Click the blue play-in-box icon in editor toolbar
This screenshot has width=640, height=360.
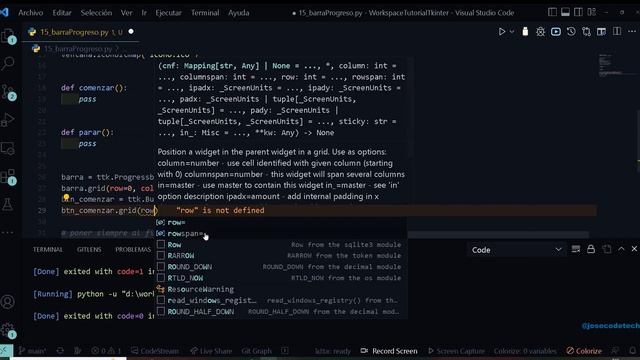[x=556, y=32]
